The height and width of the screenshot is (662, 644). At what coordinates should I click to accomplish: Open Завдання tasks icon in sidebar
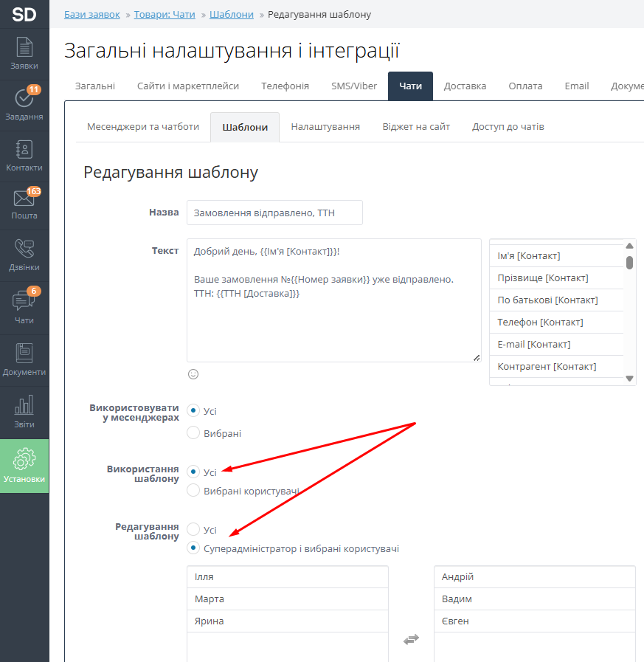24,105
